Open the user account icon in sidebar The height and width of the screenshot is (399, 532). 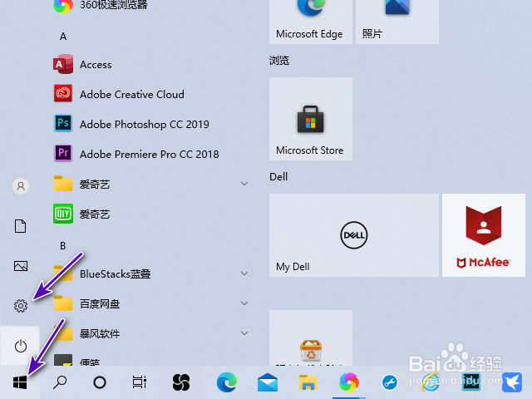20,186
